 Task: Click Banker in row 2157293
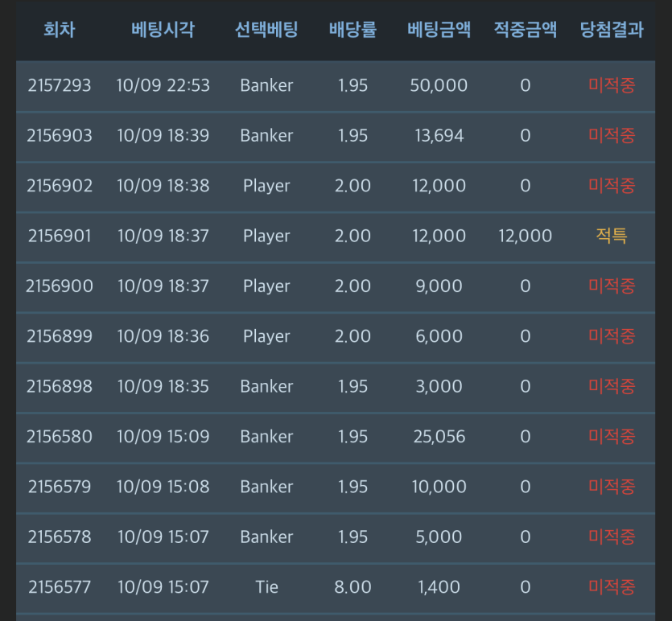266,85
